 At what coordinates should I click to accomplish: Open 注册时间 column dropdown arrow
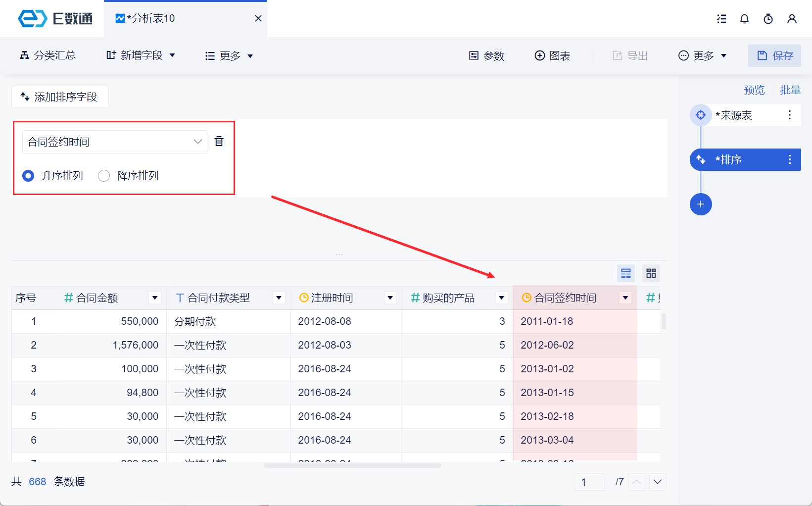(390, 298)
